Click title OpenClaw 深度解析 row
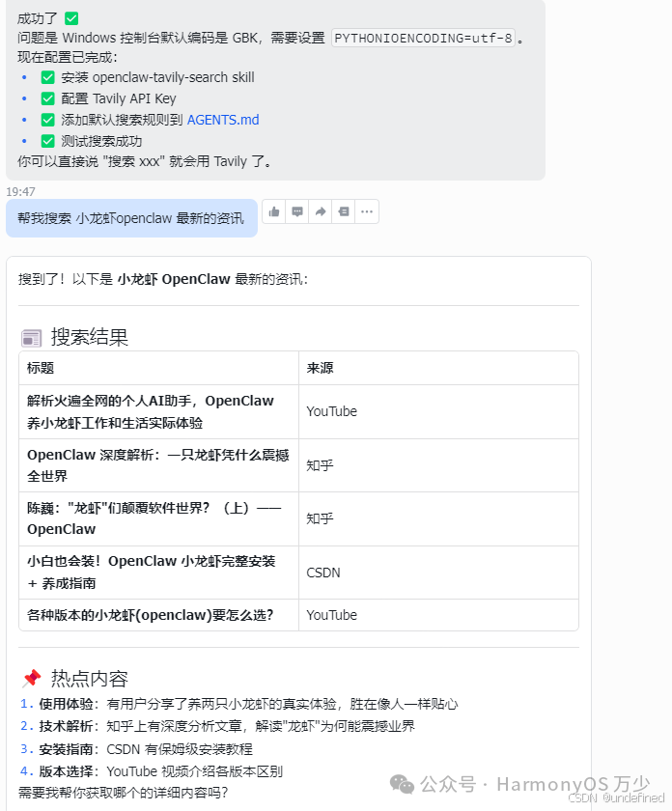Image resolution: width=672 pixels, height=811 pixels. point(157,465)
